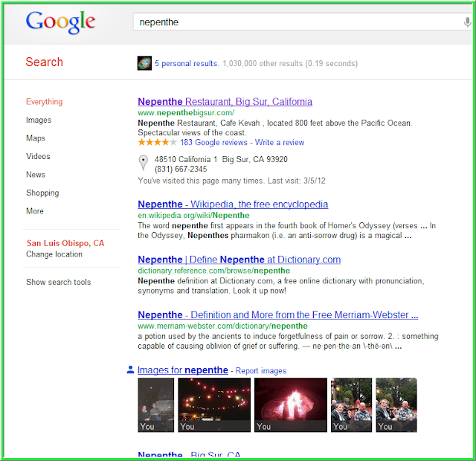Switch to Videos search
This screenshot has width=476, height=461.
(x=38, y=156)
